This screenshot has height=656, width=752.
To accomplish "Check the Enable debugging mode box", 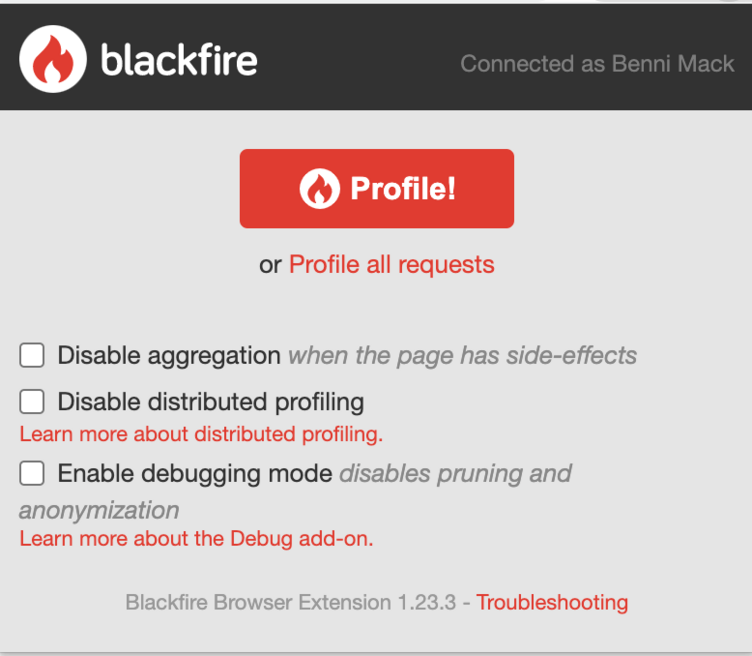I will 32,473.
